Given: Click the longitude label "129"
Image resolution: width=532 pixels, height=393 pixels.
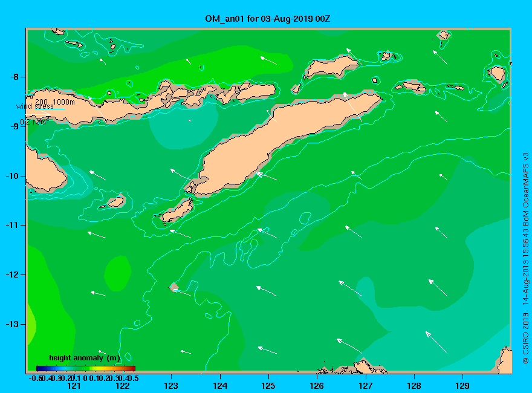Looking at the screenshot, I should click(x=463, y=386).
